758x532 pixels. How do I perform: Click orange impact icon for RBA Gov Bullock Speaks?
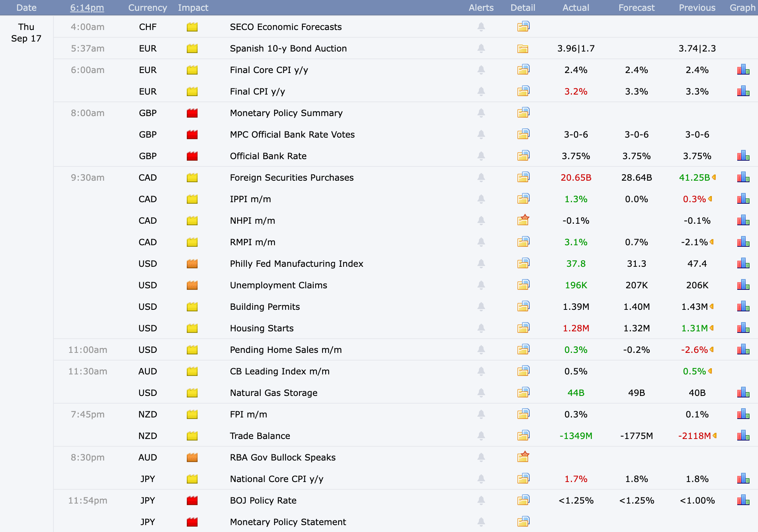pos(192,457)
